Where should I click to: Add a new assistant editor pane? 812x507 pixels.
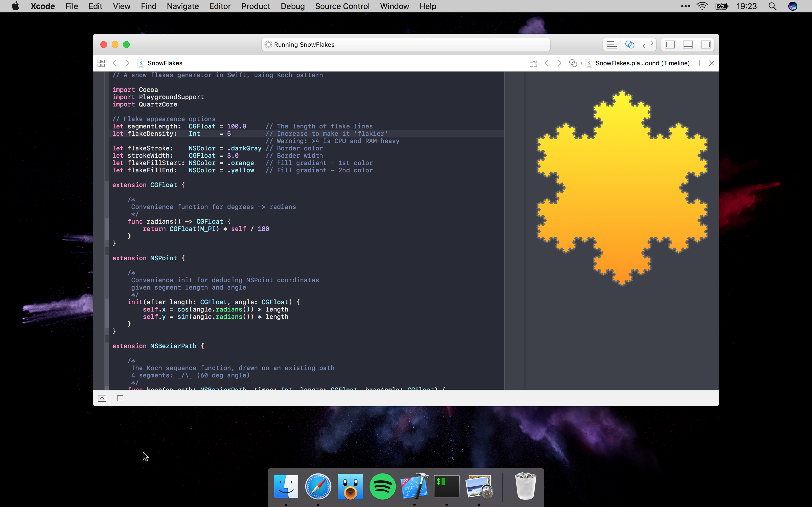(x=699, y=63)
